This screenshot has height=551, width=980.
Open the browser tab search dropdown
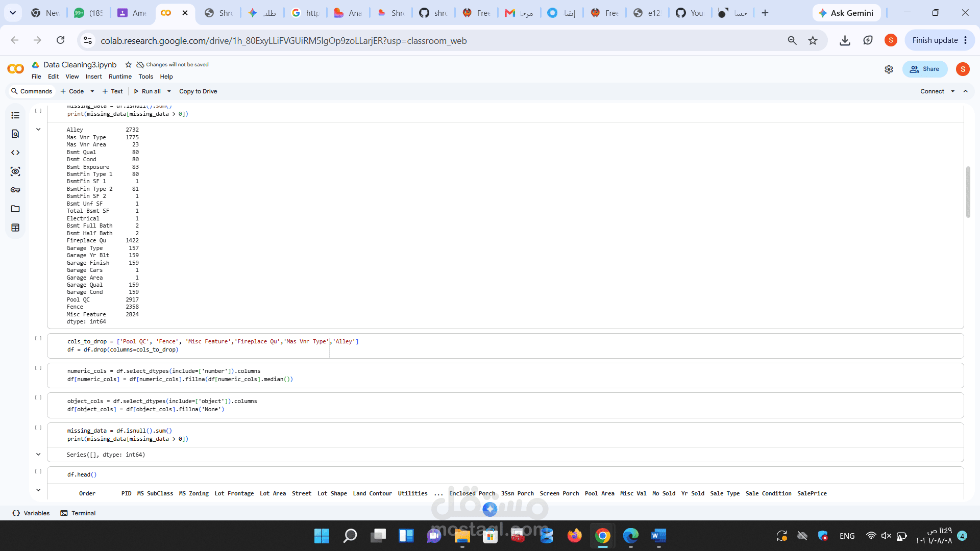click(13, 13)
